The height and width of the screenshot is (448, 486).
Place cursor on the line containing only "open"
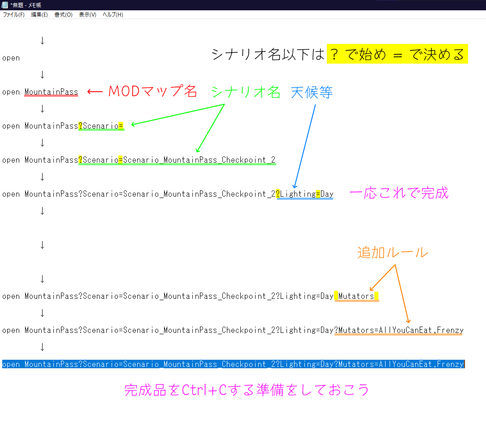pos(11,58)
